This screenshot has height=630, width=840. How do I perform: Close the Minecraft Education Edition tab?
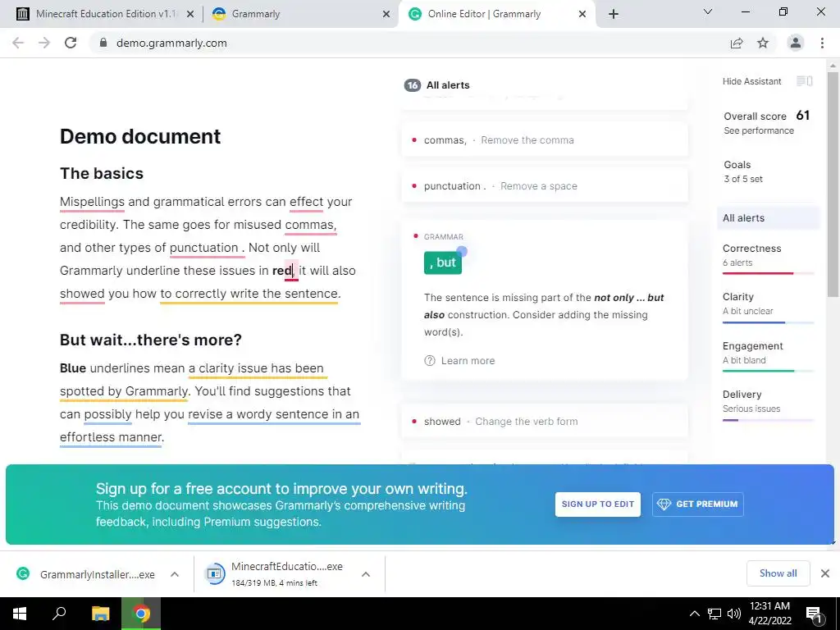(190, 15)
